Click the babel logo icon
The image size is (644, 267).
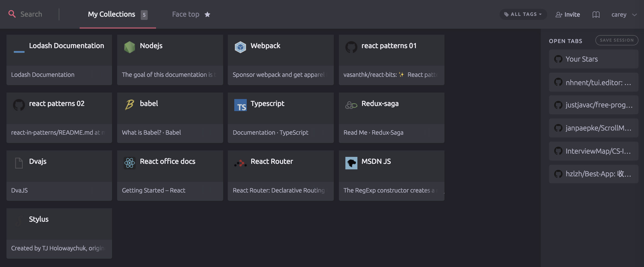(129, 105)
